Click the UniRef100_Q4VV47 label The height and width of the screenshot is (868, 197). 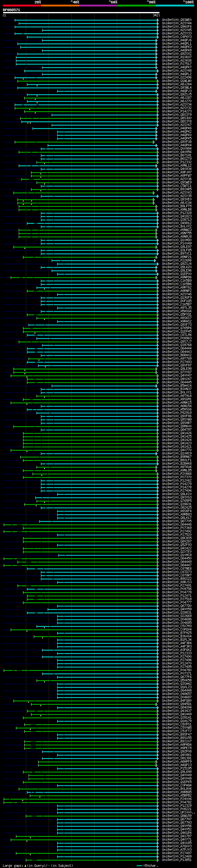(177, 375)
